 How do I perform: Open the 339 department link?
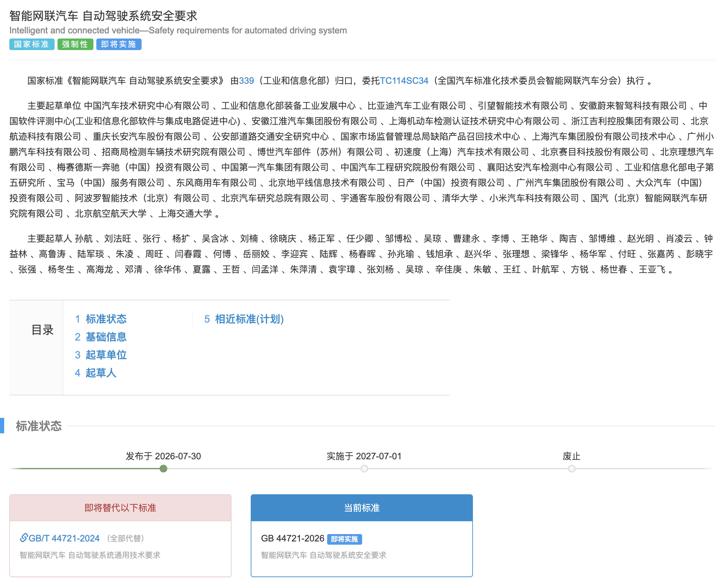point(246,81)
